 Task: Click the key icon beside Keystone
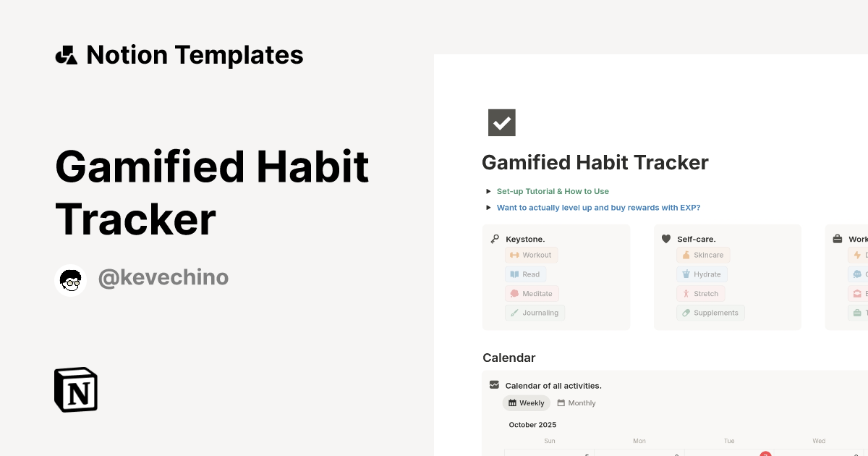click(x=494, y=238)
